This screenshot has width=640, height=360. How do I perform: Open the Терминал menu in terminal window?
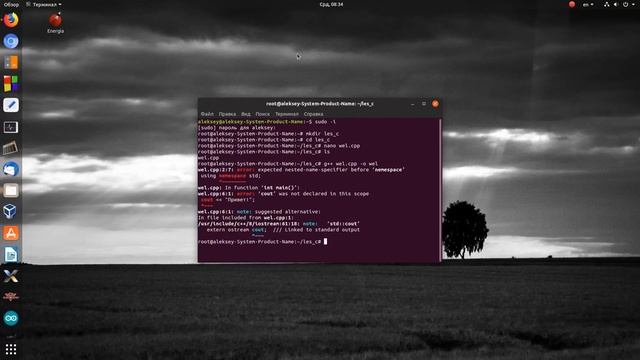coord(287,114)
